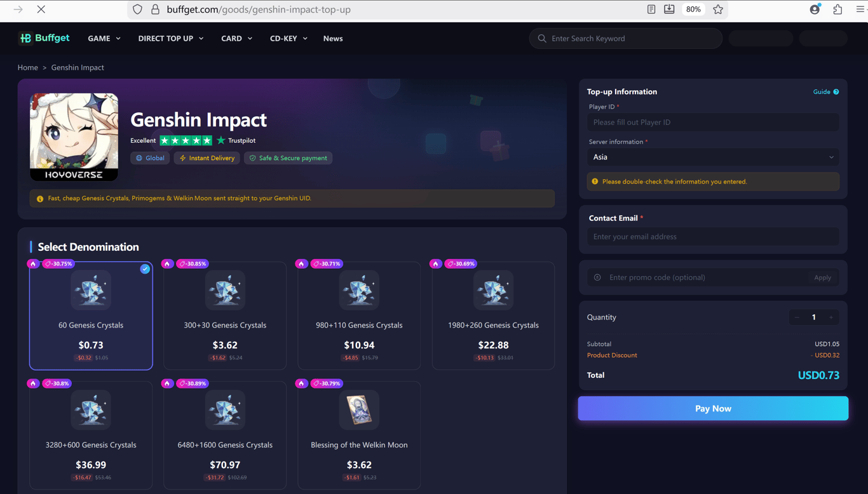Click the promo code ticket icon
Viewport: 868px width, 494px height.
(597, 277)
